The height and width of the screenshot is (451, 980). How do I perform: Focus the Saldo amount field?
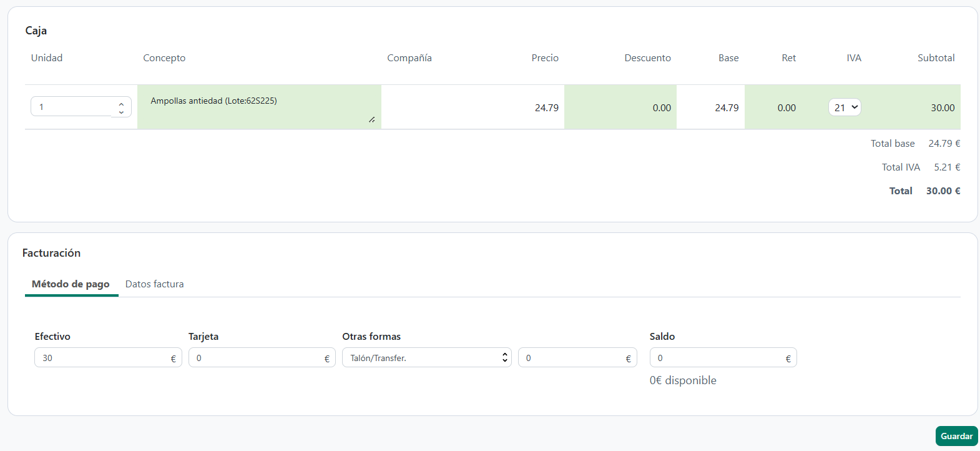(717, 358)
